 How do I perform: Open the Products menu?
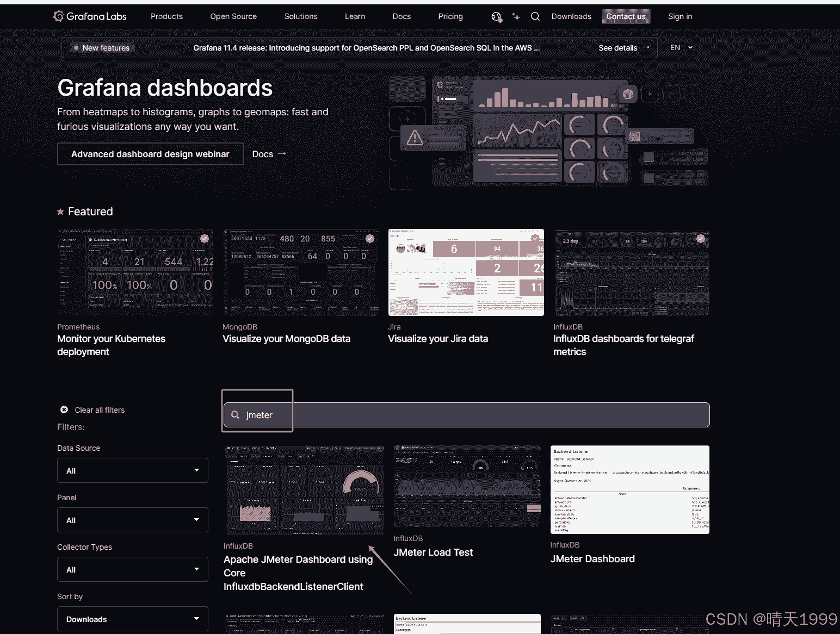click(166, 16)
